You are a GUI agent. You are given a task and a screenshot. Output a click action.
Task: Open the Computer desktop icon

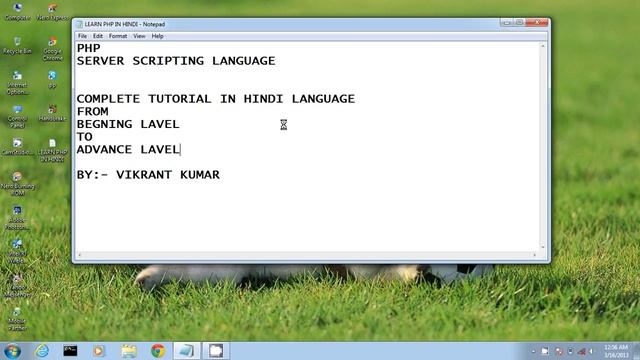coord(17,11)
